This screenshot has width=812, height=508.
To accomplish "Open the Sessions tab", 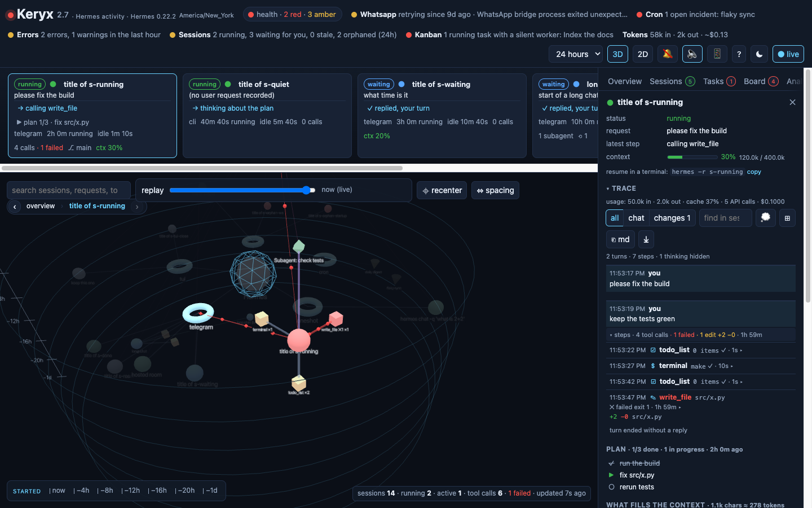I will click(x=672, y=81).
